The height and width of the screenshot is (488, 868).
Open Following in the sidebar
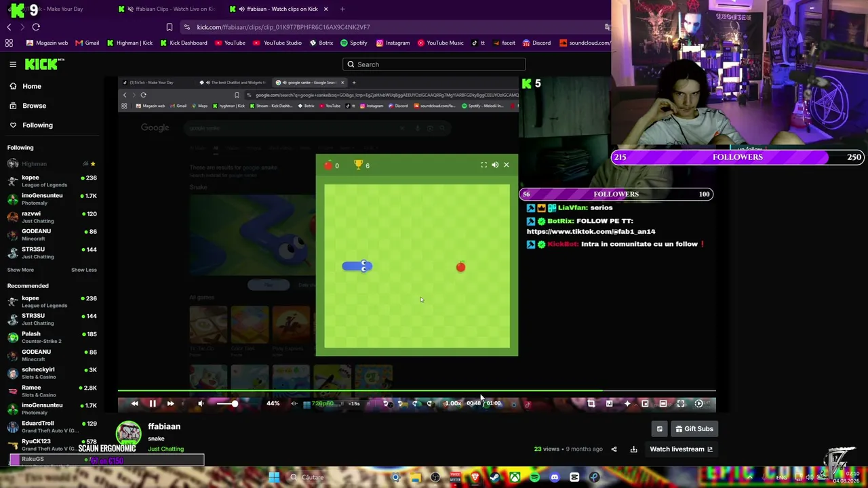click(x=31, y=125)
